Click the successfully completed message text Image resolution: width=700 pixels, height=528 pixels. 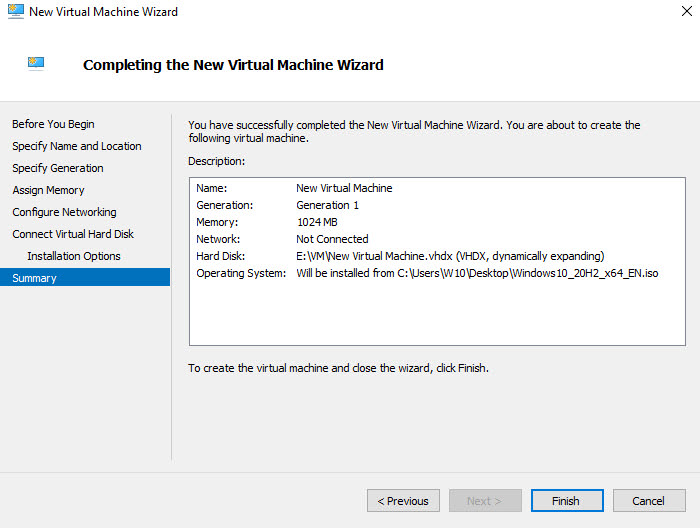coord(414,131)
